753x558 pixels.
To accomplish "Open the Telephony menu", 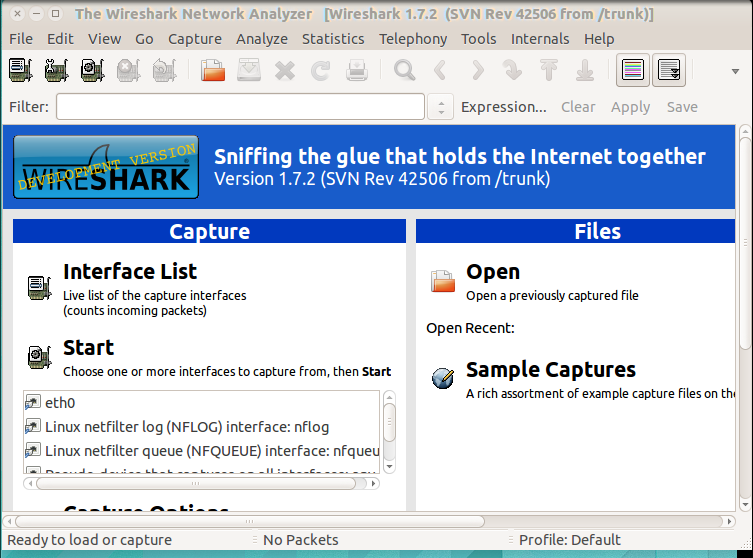I will pyautogui.click(x=413, y=39).
